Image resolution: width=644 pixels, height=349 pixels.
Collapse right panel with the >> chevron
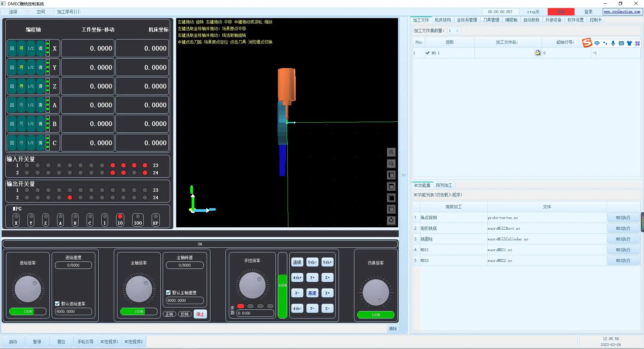pyautogui.click(x=404, y=175)
